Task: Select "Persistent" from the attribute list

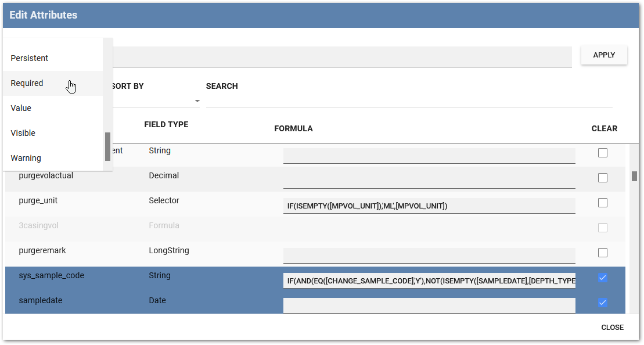Action: [29, 58]
